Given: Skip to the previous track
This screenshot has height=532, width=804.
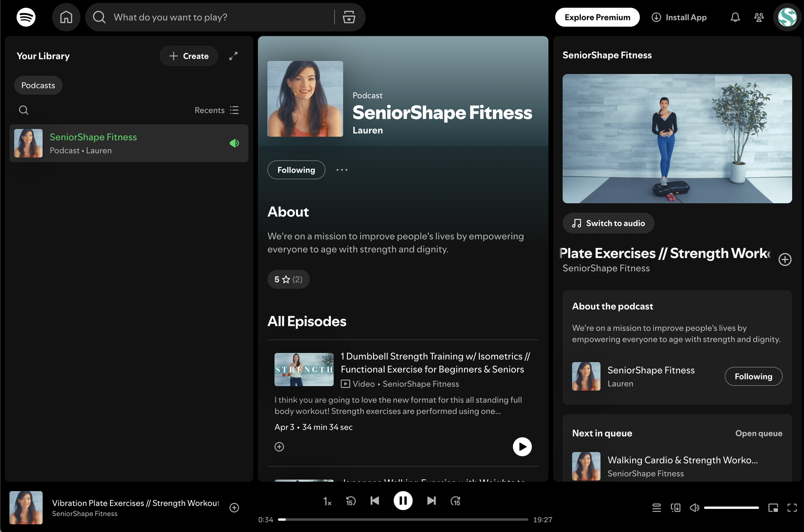Looking at the screenshot, I should 375,501.
